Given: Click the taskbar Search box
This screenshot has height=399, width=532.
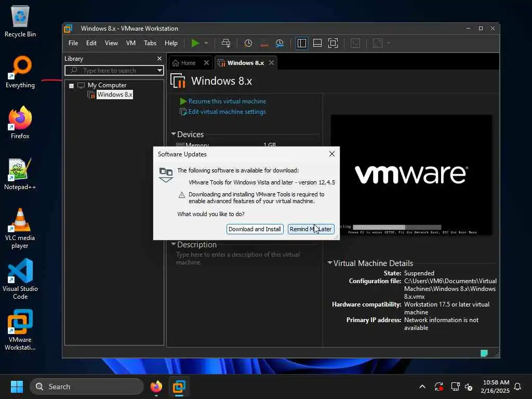Looking at the screenshot, I should (x=87, y=387).
